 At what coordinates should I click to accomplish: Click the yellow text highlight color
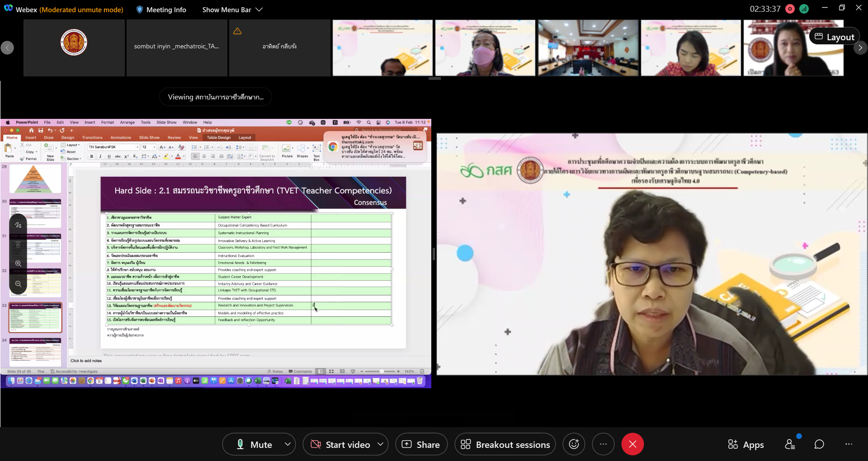click(166, 156)
